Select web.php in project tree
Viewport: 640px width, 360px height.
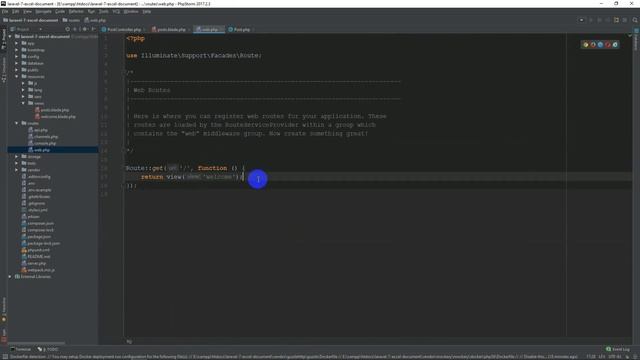(x=39, y=150)
